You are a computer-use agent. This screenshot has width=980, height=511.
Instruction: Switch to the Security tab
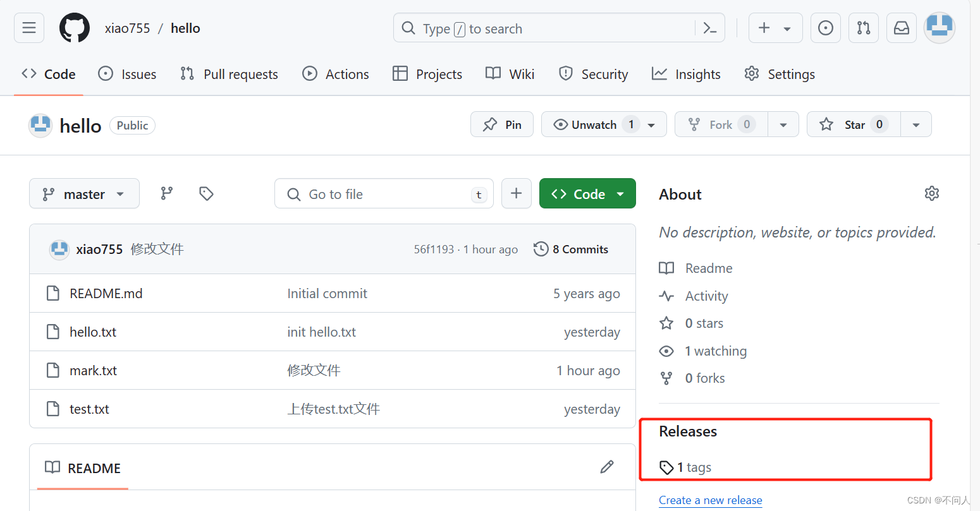click(593, 74)
